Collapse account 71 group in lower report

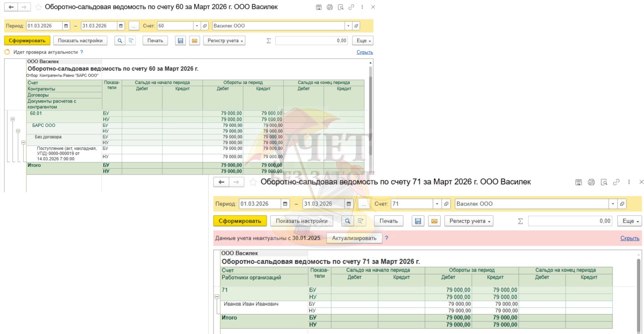coord(217,297)
